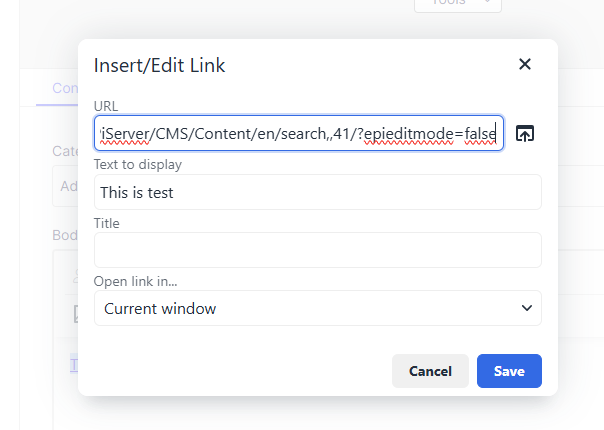Click the 'URL' field label

pyautogui.click(x=106, y=106)
